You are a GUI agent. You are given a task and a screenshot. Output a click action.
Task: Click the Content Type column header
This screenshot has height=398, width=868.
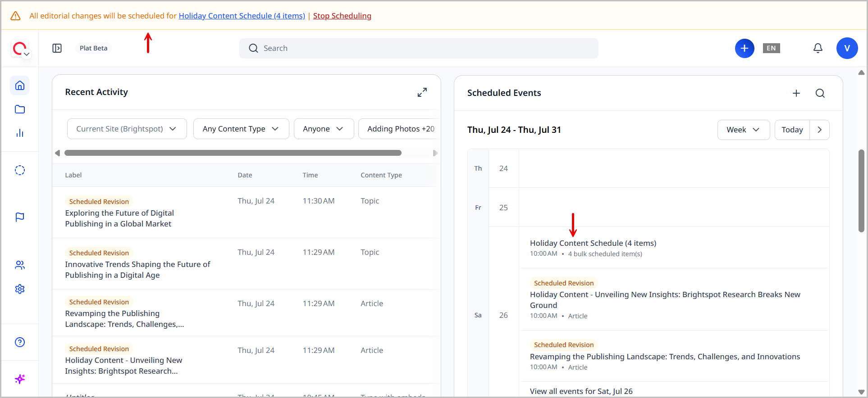[381, 175]
